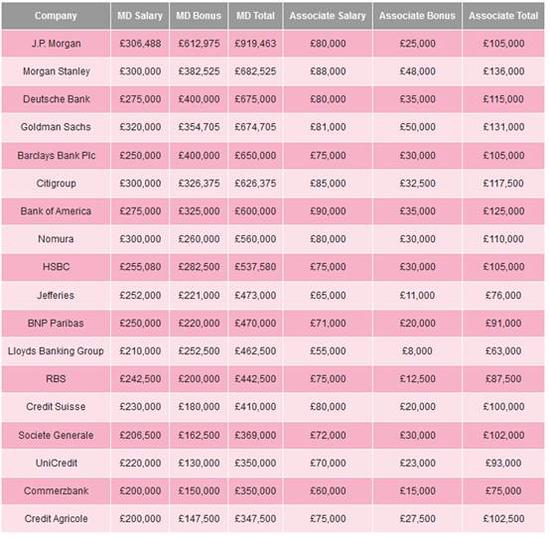Select the MD Salary column header
550x538 pixels.
point(140,16)
